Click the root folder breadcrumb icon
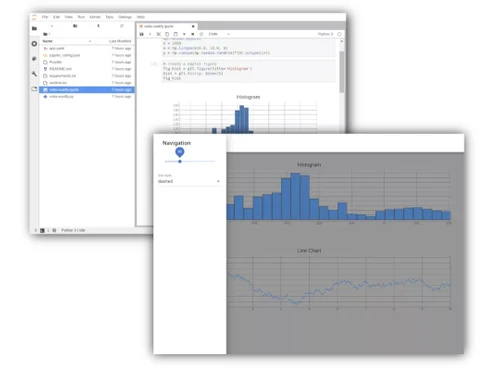The width and height of the screenshot is (500, 375). pos(46,34)
